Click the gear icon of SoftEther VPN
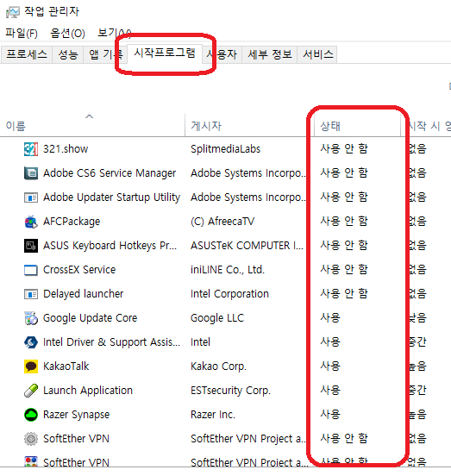 (x=31, y=439)
